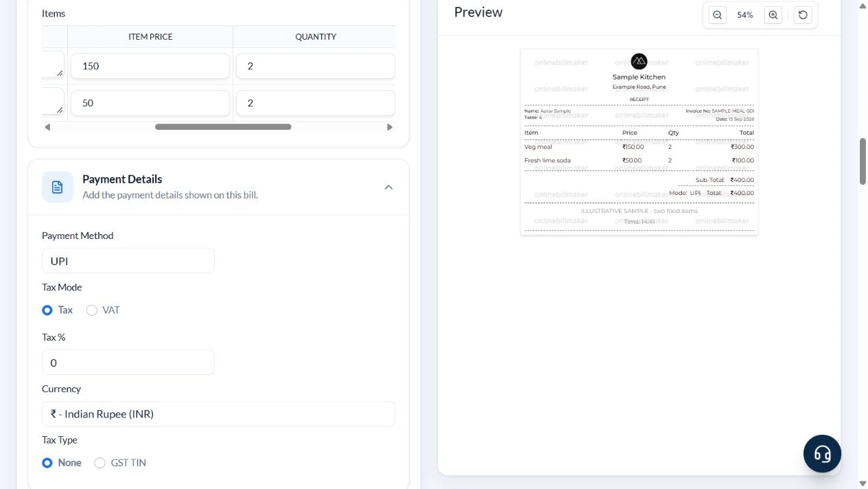Reset the preview zoom level
This screenshot has height=489, width=868.
pos(803,15)
